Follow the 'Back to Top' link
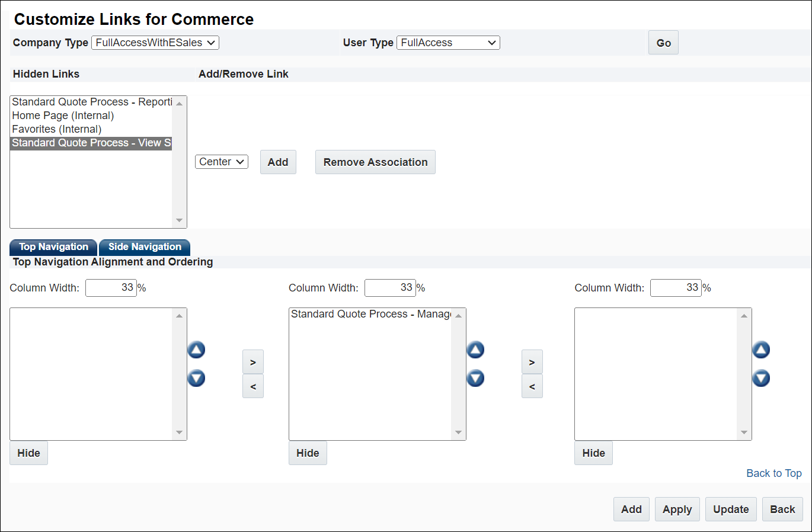This screenshot has width=812, height=532. (774, 473)
